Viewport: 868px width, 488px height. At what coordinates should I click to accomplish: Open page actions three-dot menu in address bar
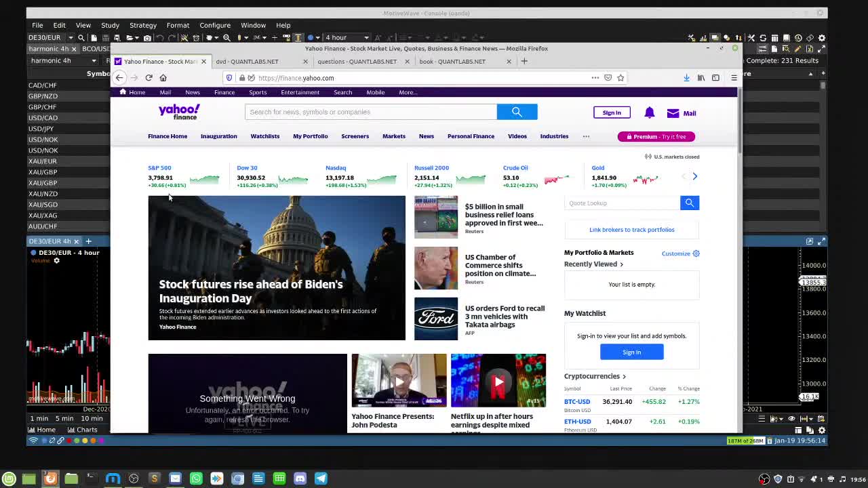[595, 78]
